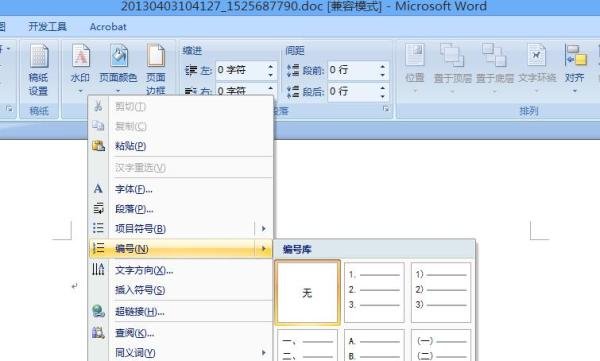600x361 pixels.
Task: Select the 1. 2. 3. numbering format
Action: [x=374, y=292]
